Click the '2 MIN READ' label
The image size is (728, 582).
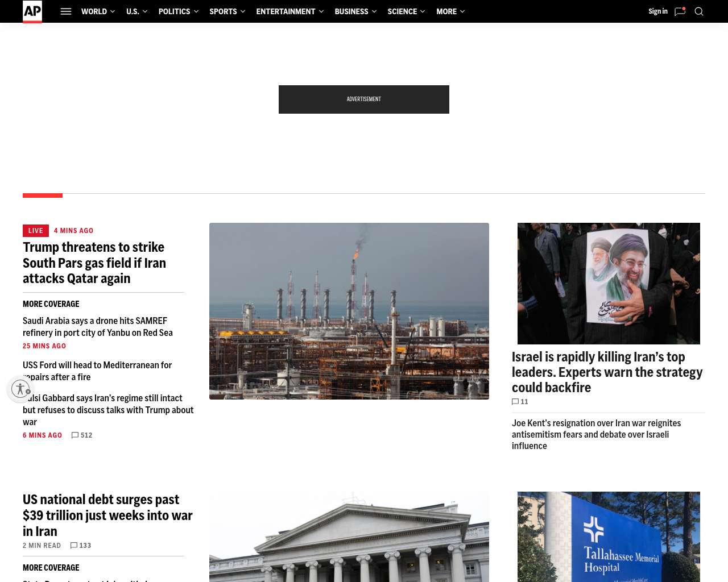[x=42, y=546]
